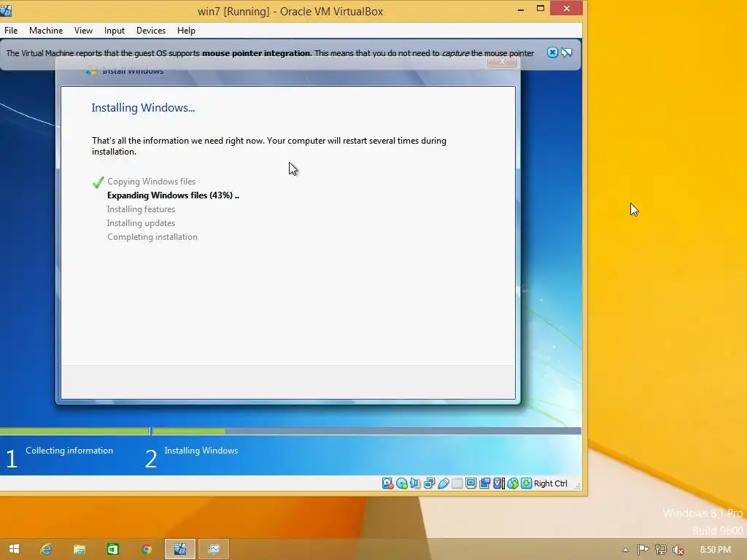This screenshot has height=560, width=747.
Task: Click the video capture indicator icon
Action: pyautogui.click(x=484, y=483)
